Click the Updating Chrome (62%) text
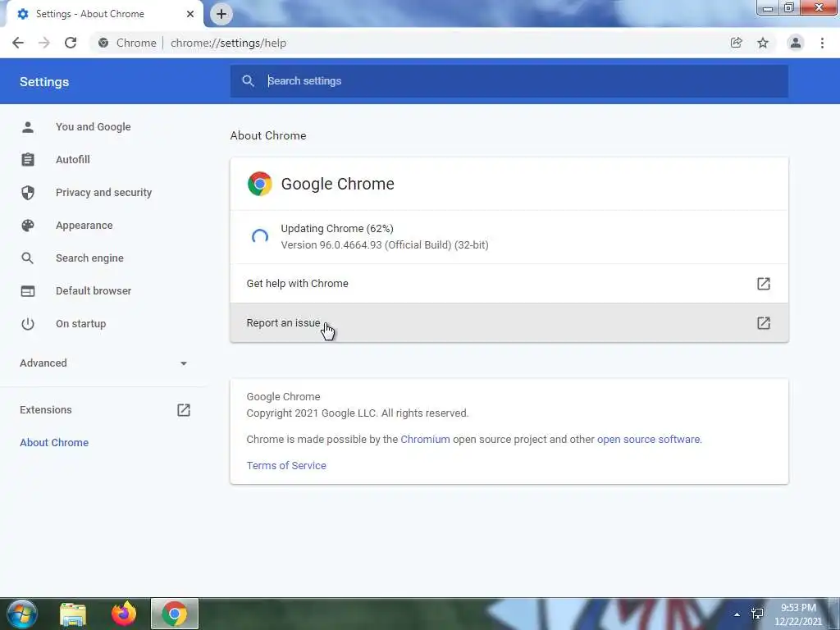The height and width of the screenshot is (630, 840). point(337,229)
